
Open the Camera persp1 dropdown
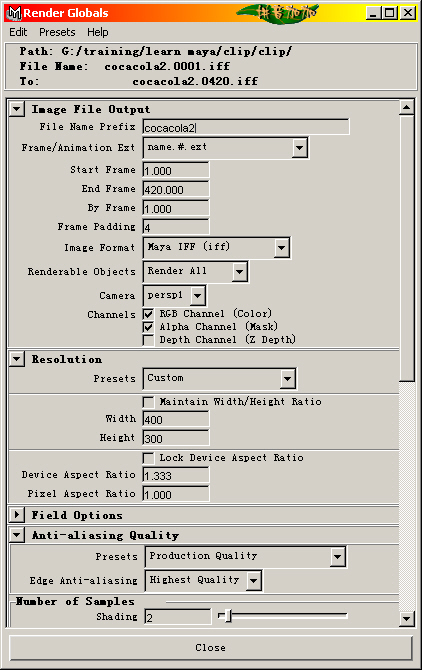coord(197,296)
